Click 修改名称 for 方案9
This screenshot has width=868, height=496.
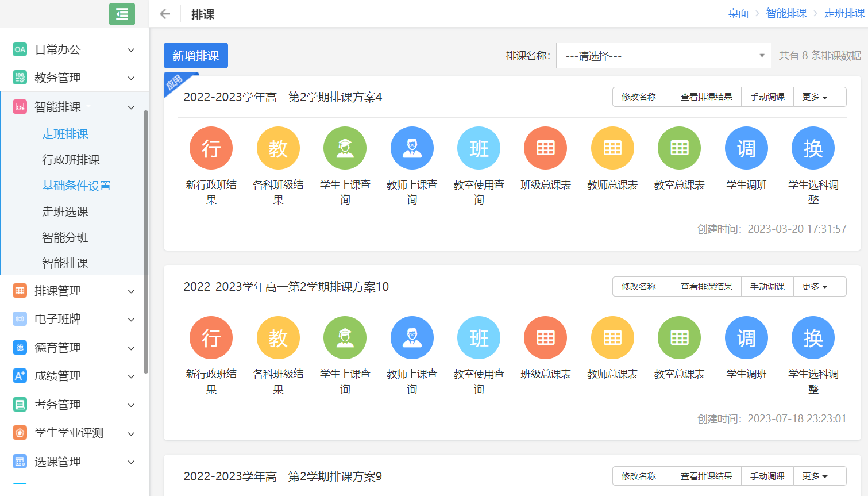pyautogui.click(x=642, y=476)
